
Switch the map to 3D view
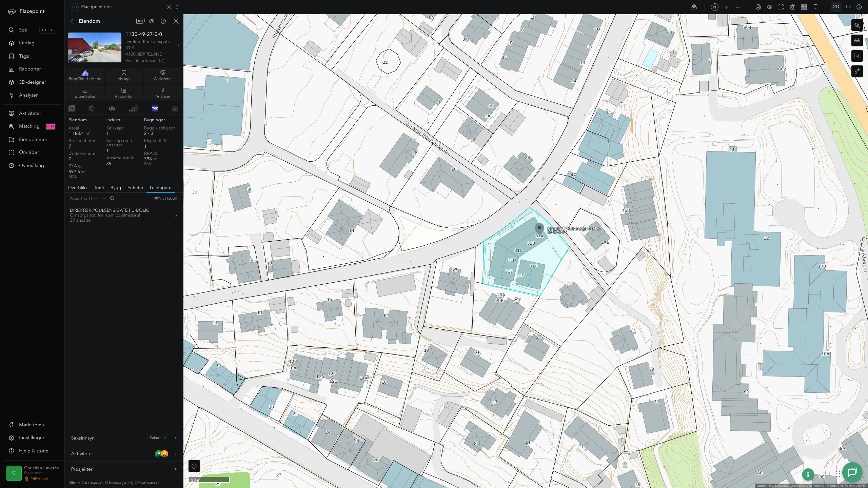(x=848, y=7)
